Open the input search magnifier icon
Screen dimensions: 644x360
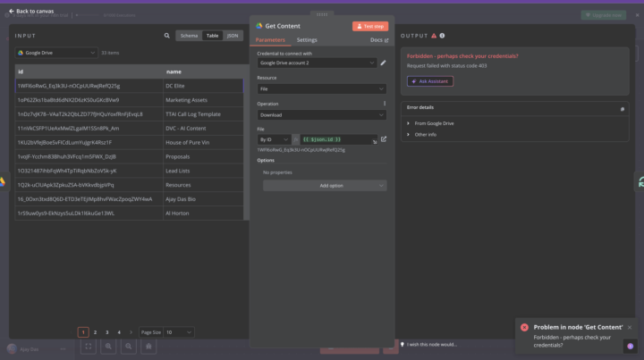tap(166, 36)
